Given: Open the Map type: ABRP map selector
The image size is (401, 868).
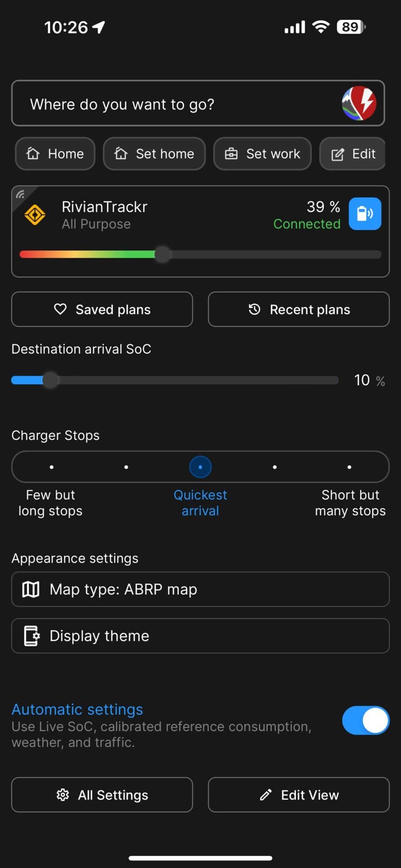Looking at the screenshot, I should click(x=200, y=589).
